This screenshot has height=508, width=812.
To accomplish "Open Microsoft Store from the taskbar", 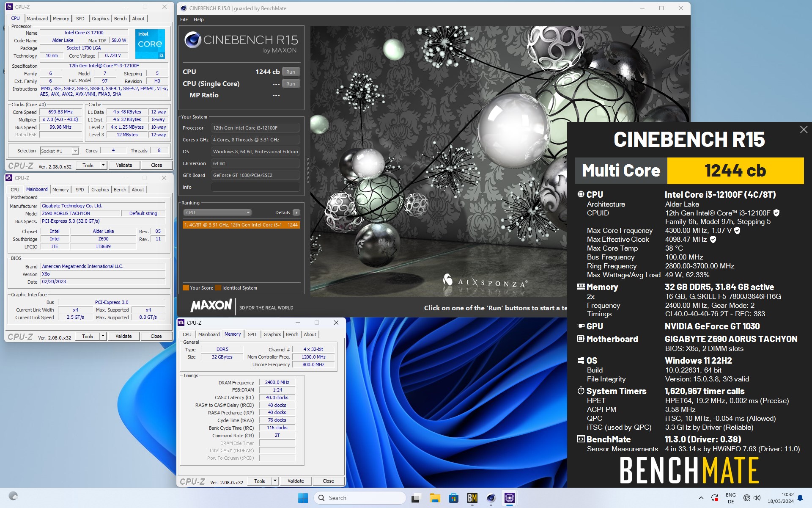I will (453, 498).
